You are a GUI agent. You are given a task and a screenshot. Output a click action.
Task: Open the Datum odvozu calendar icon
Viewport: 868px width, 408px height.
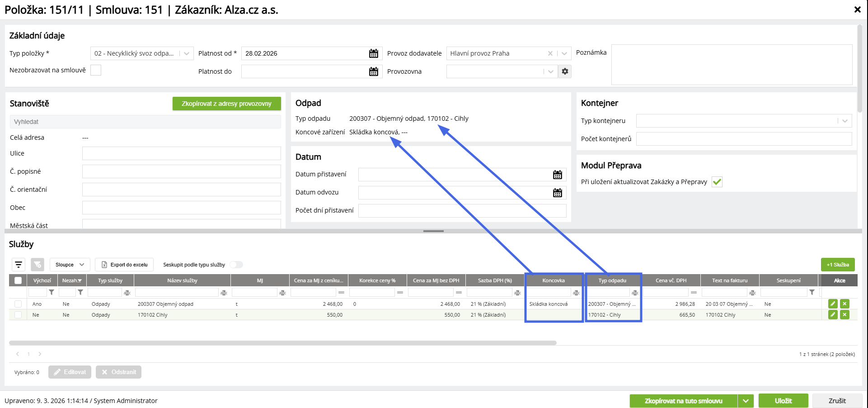point(558,193)
